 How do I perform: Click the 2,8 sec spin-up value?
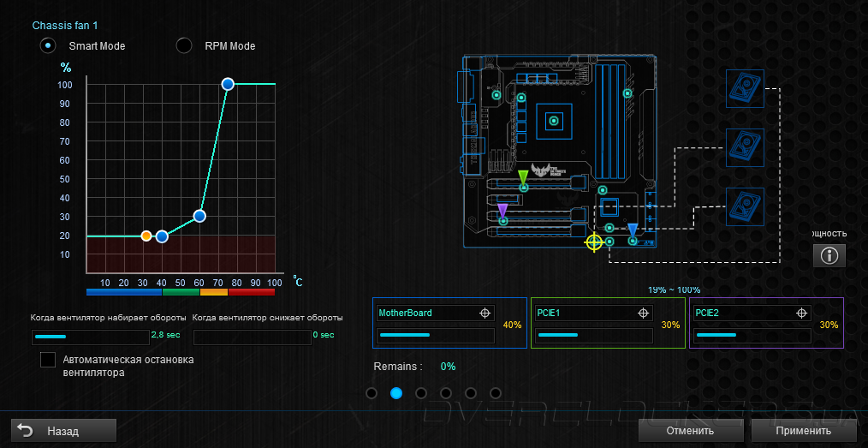165,335
